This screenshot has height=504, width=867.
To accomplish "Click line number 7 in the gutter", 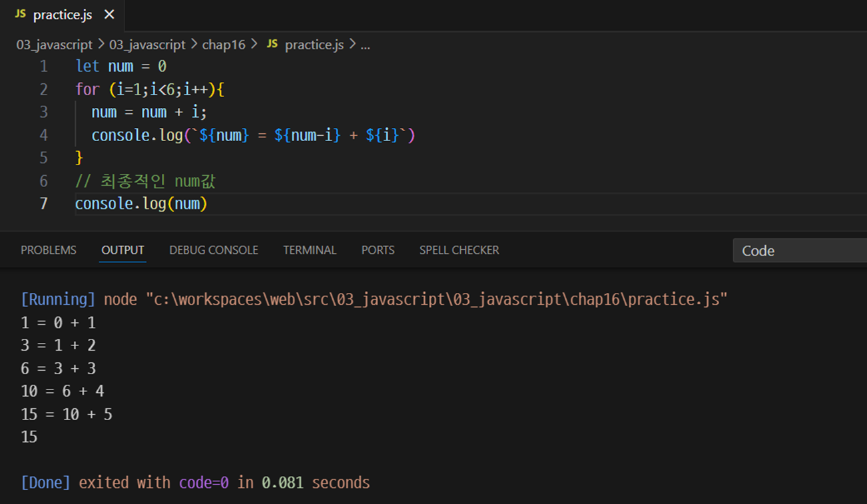I will [44, 204].
